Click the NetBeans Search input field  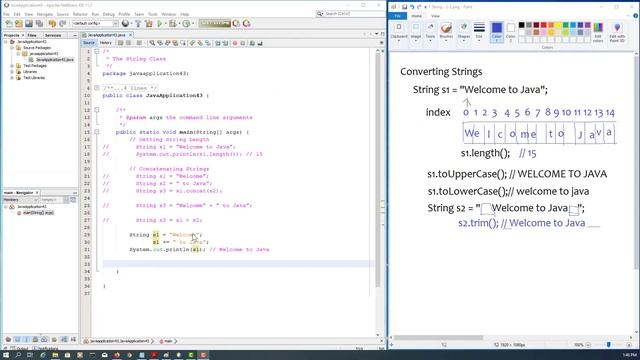click(x=350, y=14)
